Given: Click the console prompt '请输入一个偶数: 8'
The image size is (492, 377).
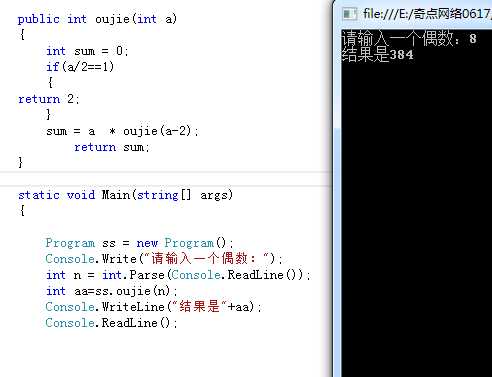Looking at the screenshot, I should pyautogui.click(x=409, y=38).
